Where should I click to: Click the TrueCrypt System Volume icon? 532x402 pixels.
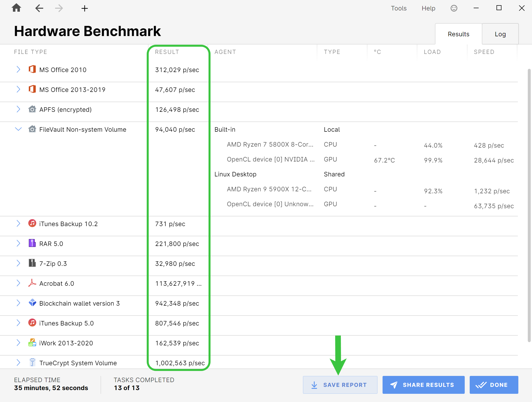[32, 362]
